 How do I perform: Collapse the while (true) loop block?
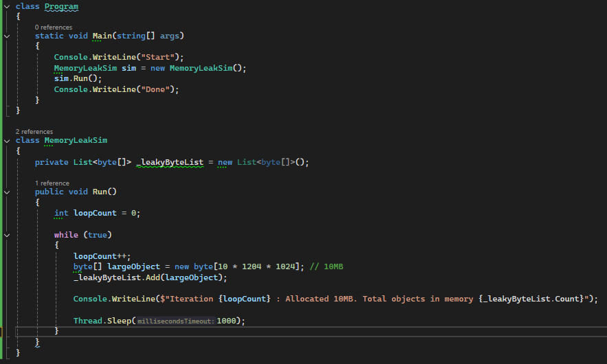tap(6, 235)
